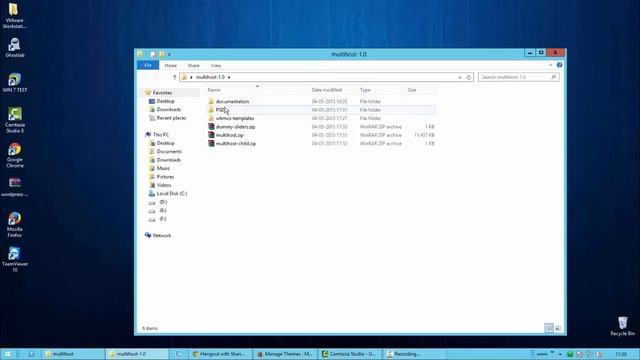This screenshot has width=640, height=360.
Task: Switch to the Recording taskbar button
Action: coord(414,354)
